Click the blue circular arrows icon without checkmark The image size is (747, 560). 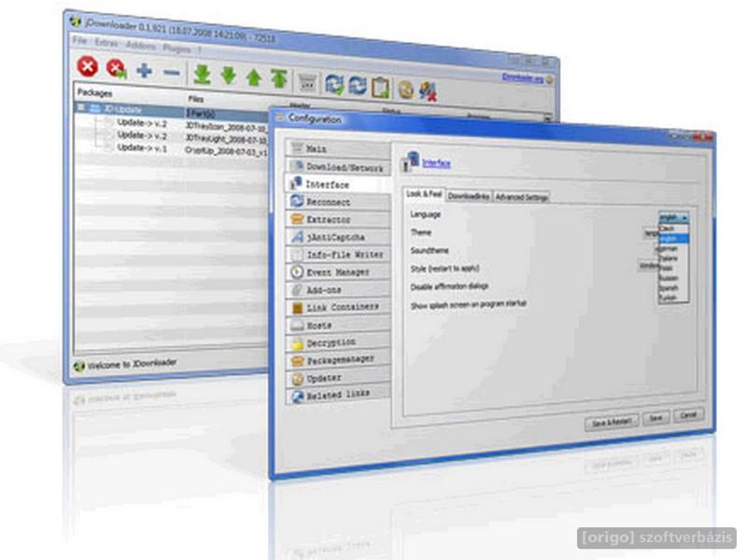point(358,86)
